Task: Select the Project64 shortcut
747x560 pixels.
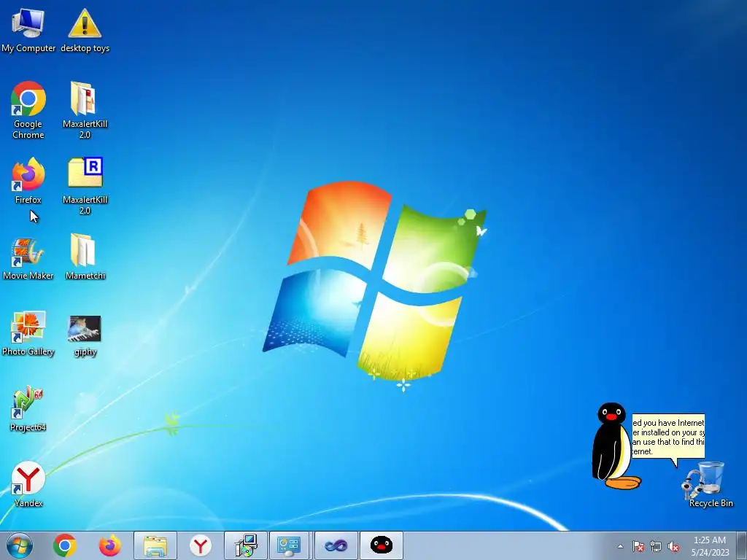Action: (x=28, y=409)
